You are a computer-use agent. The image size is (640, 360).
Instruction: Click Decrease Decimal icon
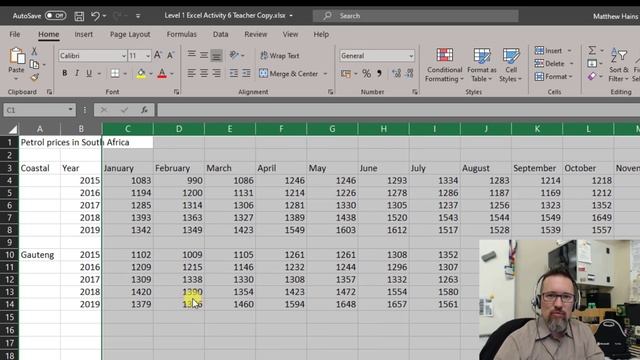coord(410,73)
